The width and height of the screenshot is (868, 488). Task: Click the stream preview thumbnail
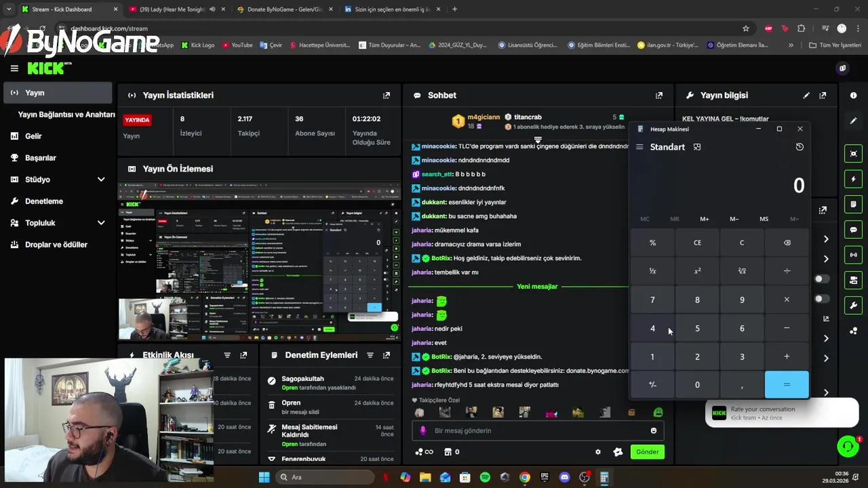(259, 262)
